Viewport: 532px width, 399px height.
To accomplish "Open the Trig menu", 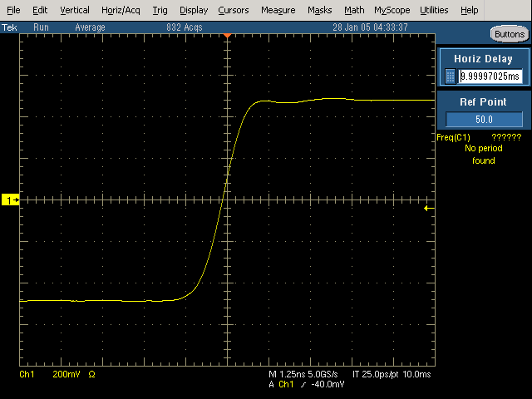I will click(160, 10).
